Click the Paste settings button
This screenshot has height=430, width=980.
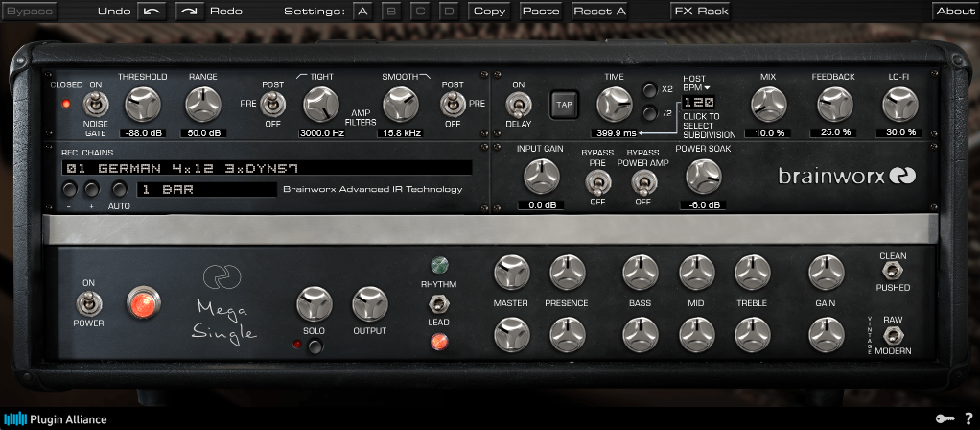click(541, 12)
